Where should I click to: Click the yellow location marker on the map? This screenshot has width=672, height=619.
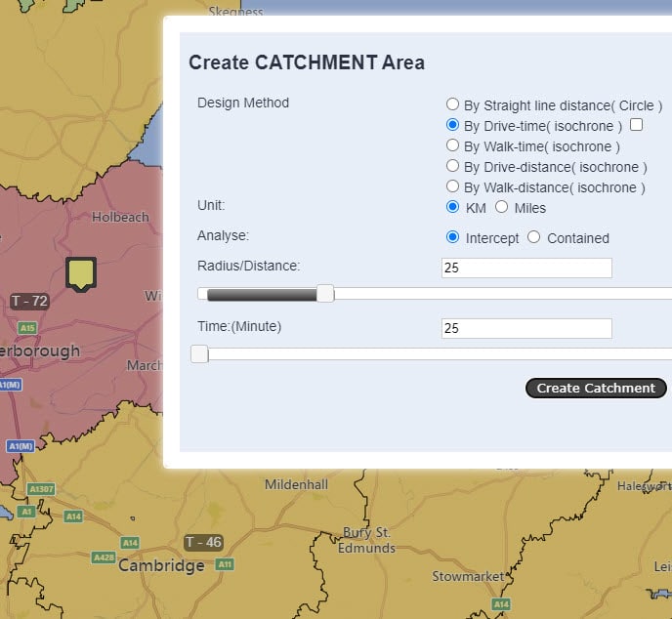pyautogui.click(x=81, y=273)
